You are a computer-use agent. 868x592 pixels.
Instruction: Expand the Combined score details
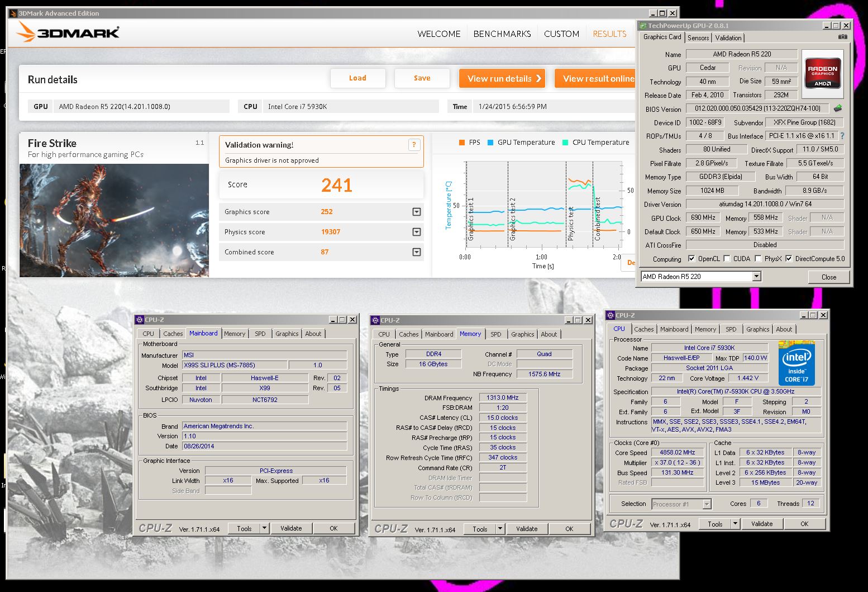(416, 252)
